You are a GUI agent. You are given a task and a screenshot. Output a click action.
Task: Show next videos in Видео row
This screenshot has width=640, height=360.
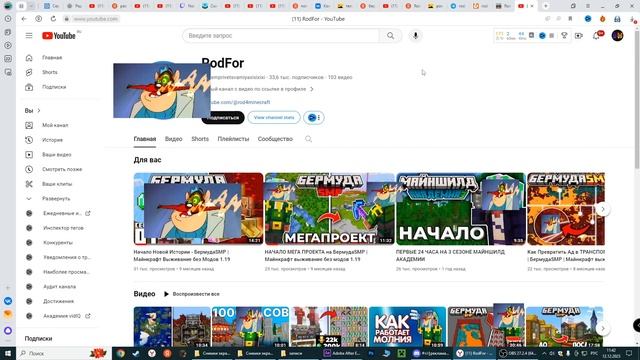(x=603, y=328)
